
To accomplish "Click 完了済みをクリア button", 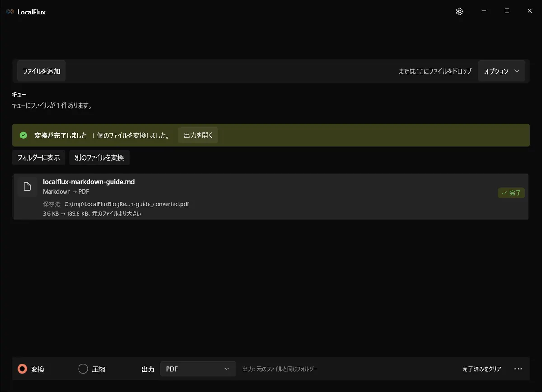I will [x=481, y=369].
